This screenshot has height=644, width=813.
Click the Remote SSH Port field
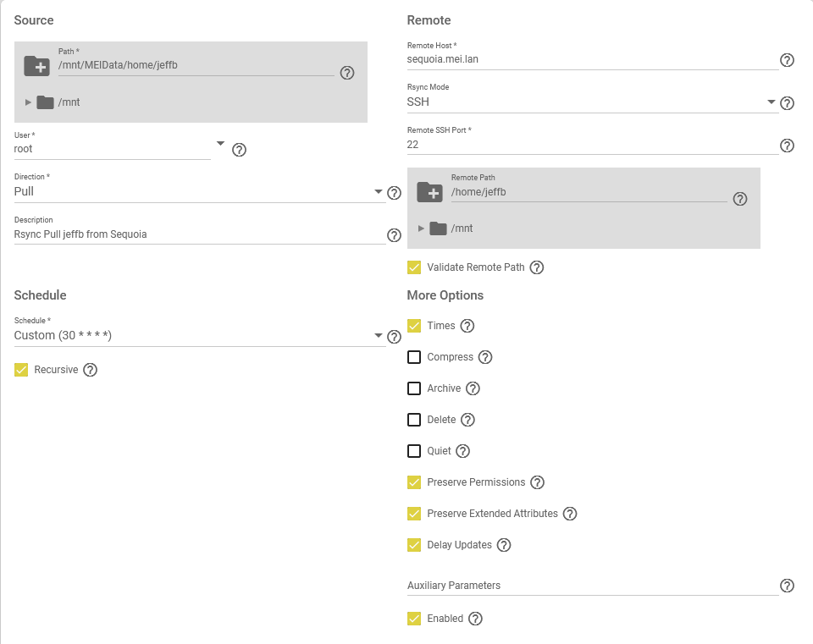[591, 145]
